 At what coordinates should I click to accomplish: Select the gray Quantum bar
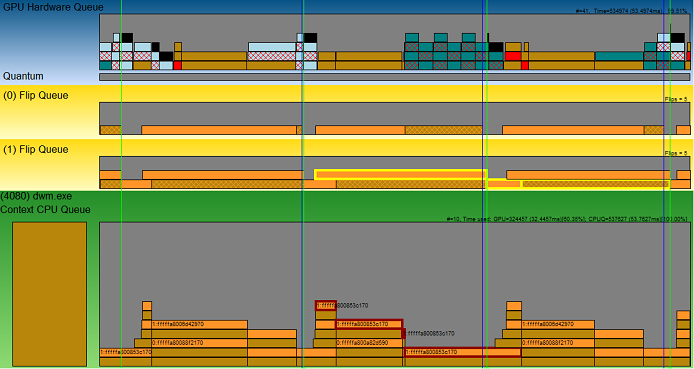point(395,77)
